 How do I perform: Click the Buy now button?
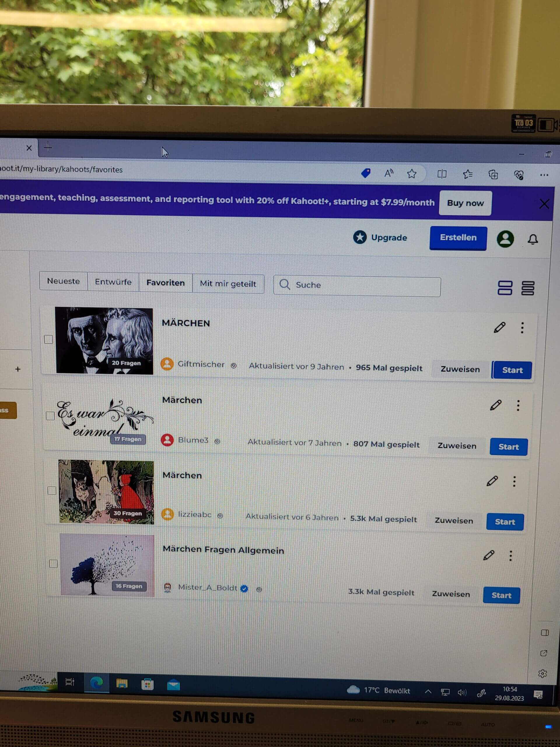click(465, 203)
